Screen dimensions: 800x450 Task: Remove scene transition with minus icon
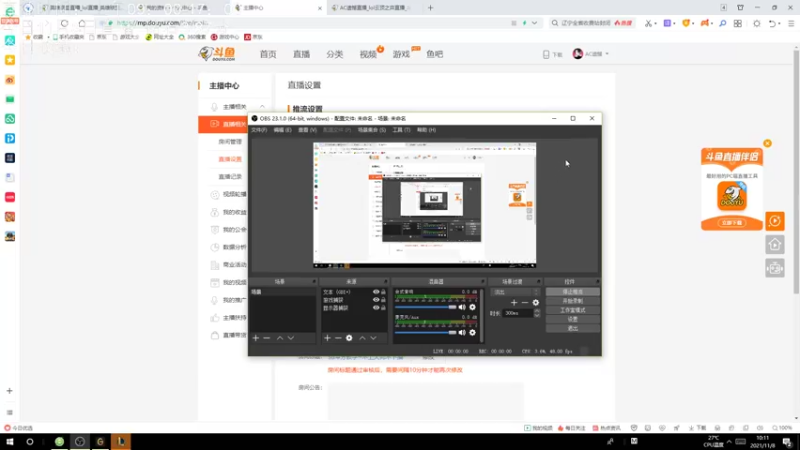coord(524,303)
